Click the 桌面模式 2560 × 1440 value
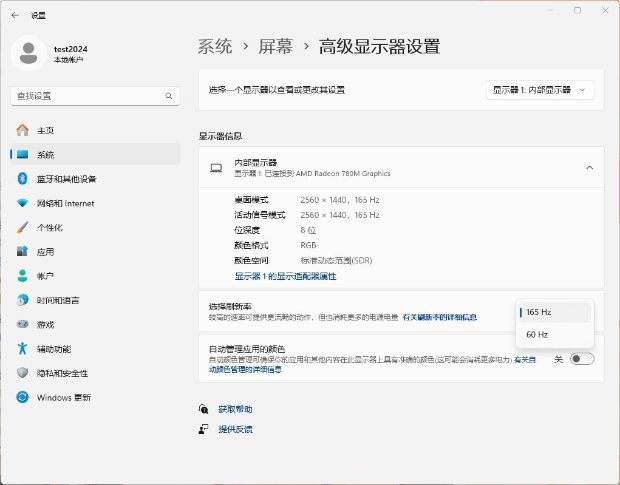This screenshot has width=620, height=485. pyautogui.click(x=340, y=200)
